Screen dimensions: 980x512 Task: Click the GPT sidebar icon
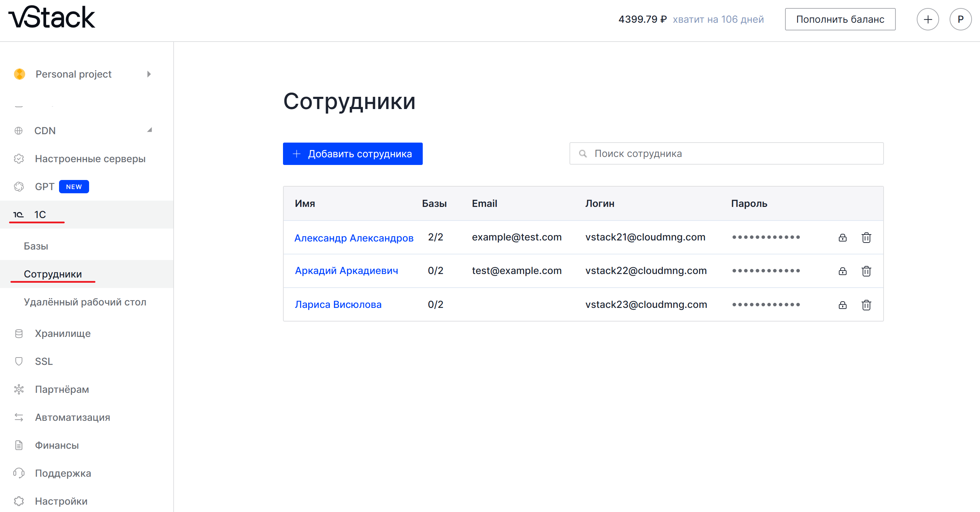(19, 187)
